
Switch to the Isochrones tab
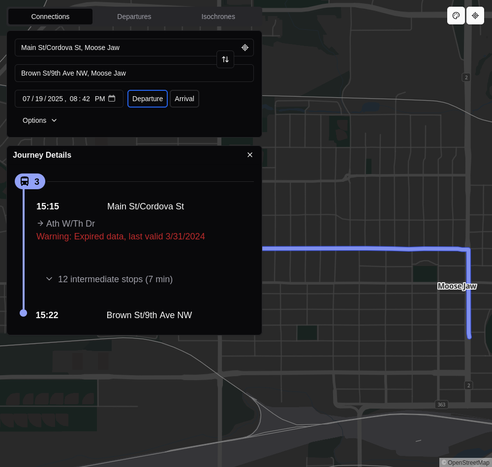218,16
